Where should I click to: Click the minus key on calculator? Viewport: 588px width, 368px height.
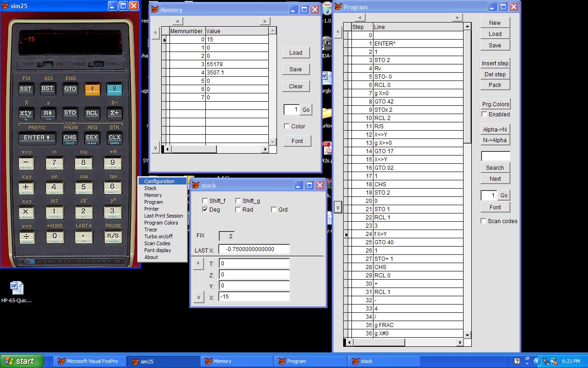point(26,163)
